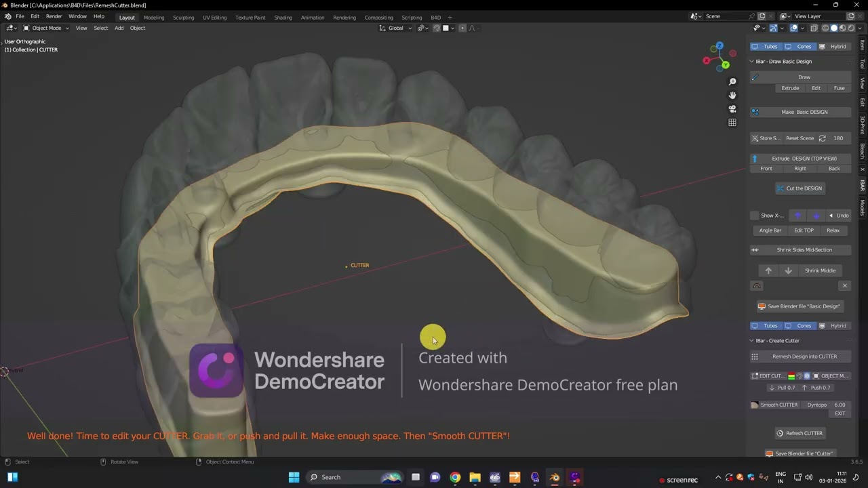Open Blender from the Windows taskbar
Screen dimensions: 868x488
click(555, 477)
